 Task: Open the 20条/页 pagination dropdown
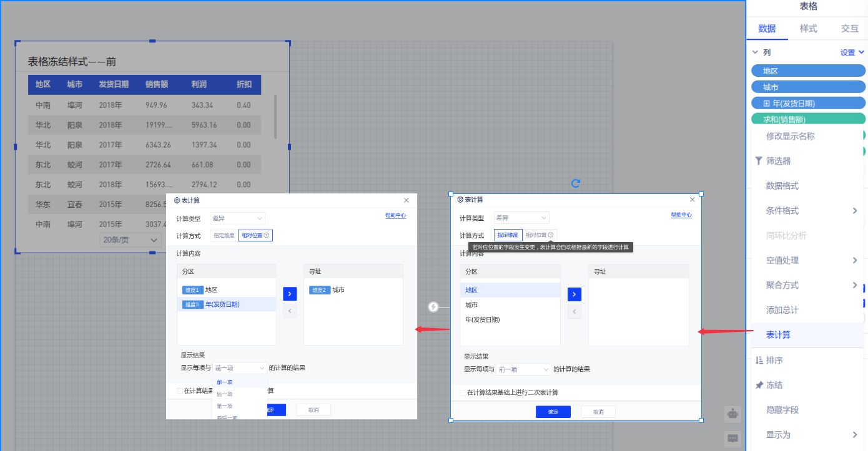pos(131,240)
